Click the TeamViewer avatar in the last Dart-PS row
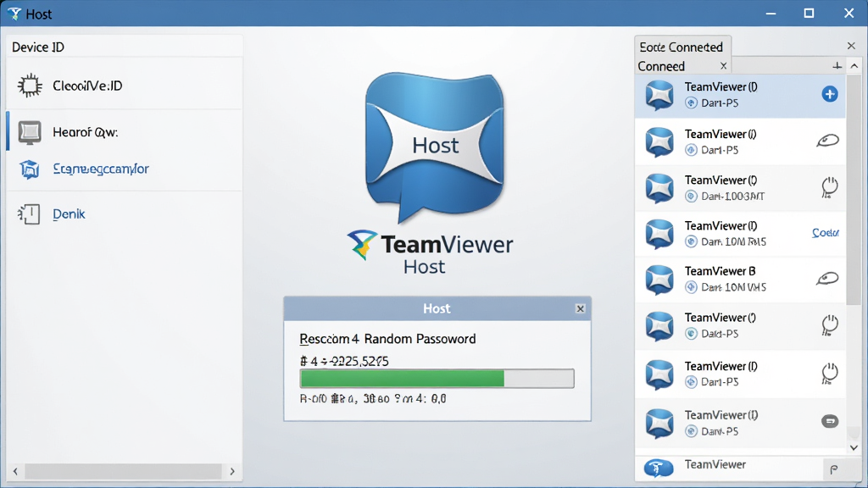The height and width of the screenshot is (488, 868). (x=659, y=424)
